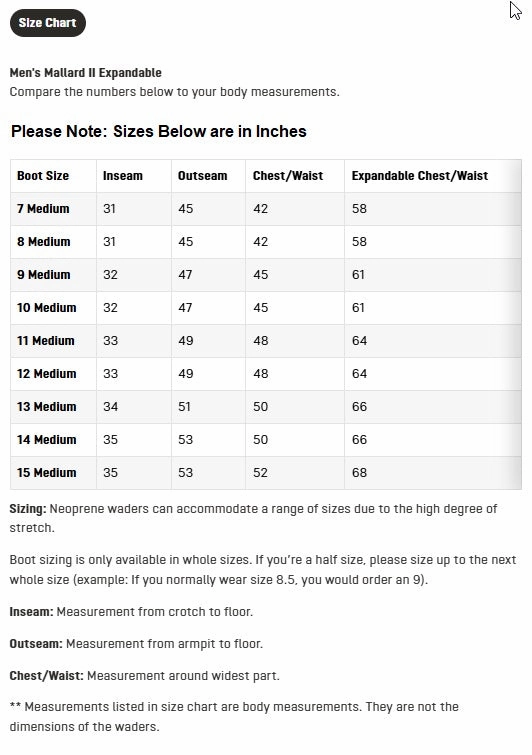
Task: Click the Inseam column header
Action: 123,176
